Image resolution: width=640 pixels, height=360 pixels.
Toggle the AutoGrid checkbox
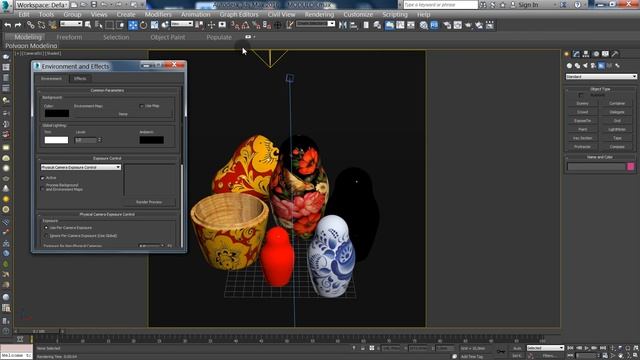(580, 95)
